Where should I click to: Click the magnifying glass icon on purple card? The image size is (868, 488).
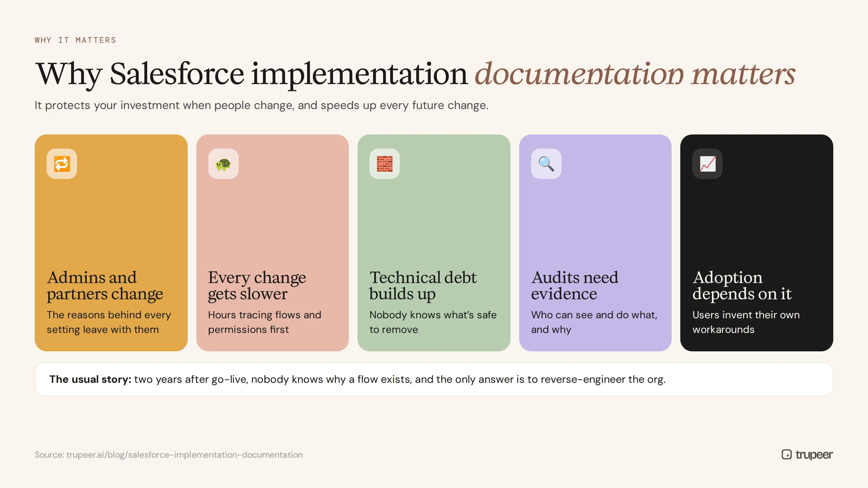tap(546, 164)
